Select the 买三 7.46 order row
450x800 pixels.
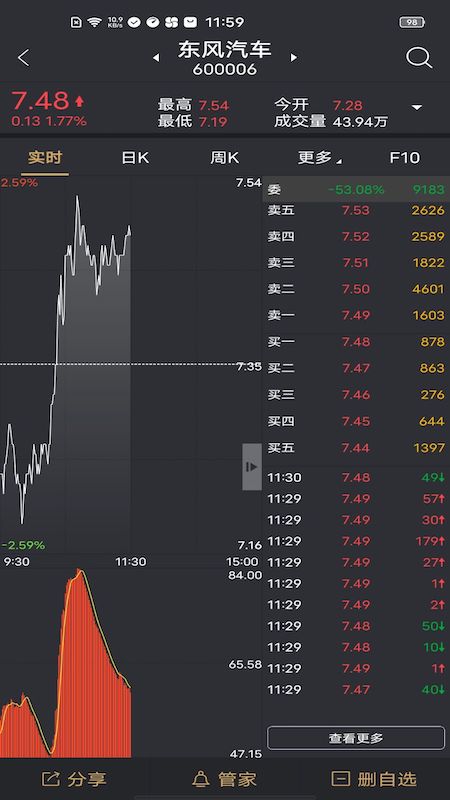pyautogui.click(x=356, y=395)
